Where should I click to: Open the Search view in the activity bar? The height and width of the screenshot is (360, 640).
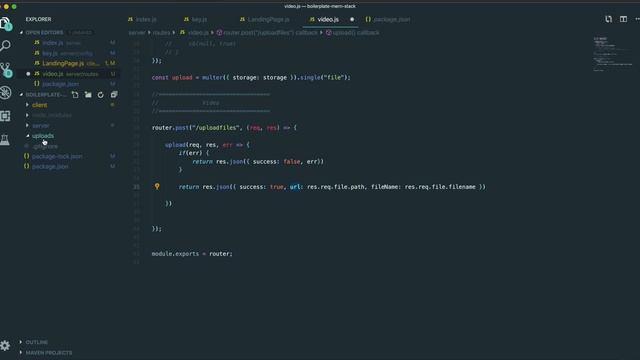pos(5,45)
